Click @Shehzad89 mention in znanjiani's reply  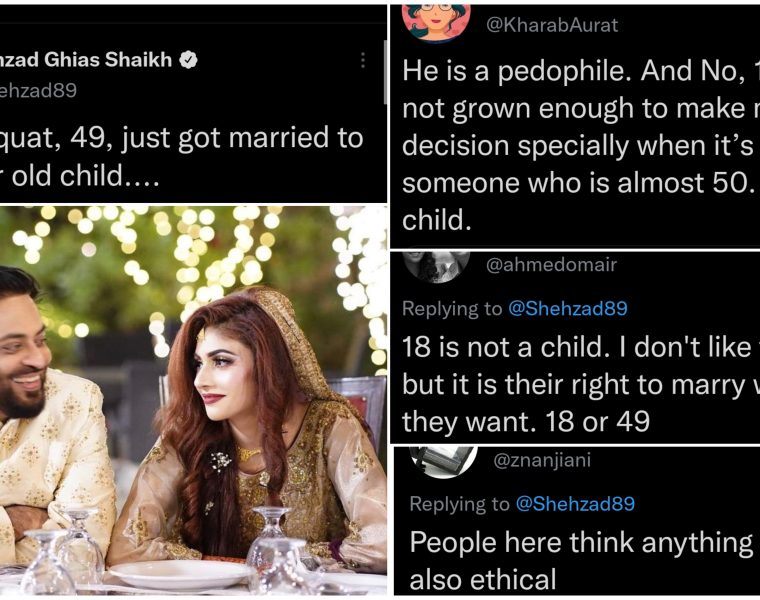tap(574, 504)
